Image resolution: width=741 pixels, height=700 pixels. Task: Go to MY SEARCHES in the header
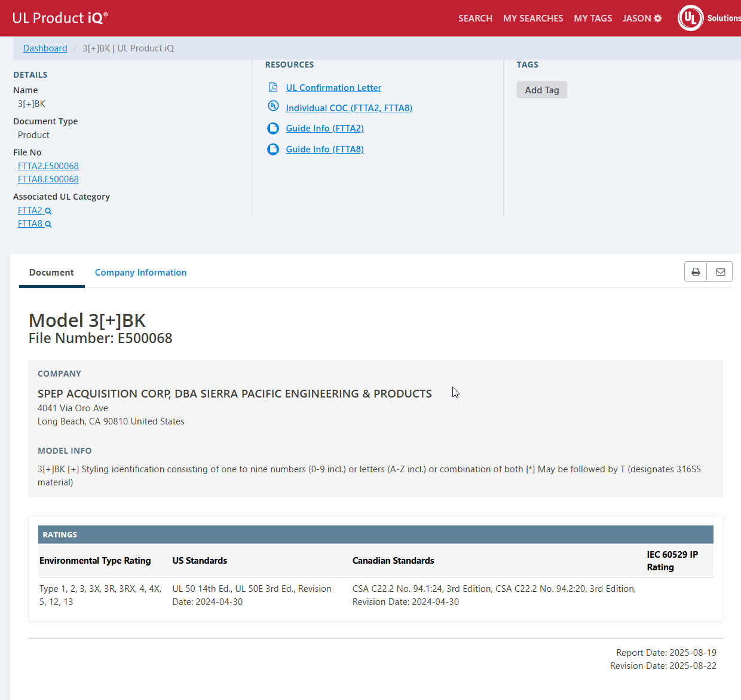pos(533,19)
